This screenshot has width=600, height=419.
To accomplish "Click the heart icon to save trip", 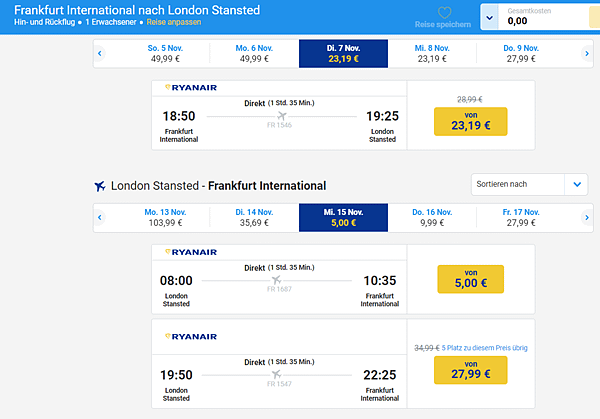I will coord(444,13).
